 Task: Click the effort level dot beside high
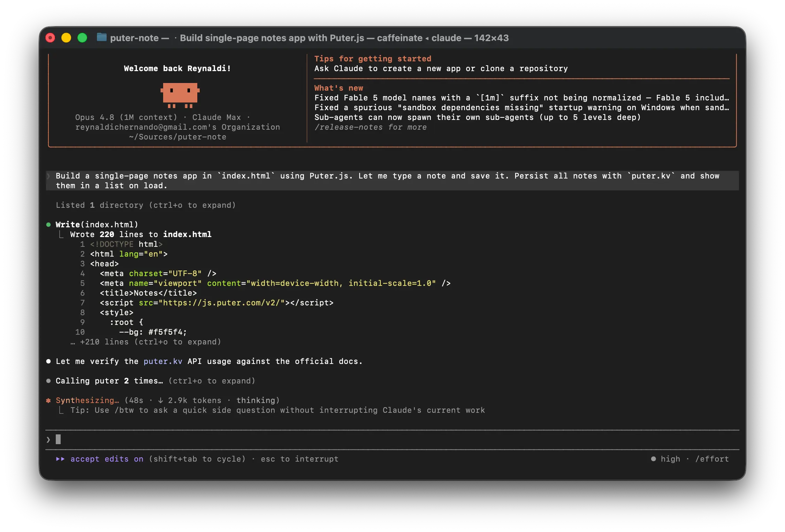(653, 459)
